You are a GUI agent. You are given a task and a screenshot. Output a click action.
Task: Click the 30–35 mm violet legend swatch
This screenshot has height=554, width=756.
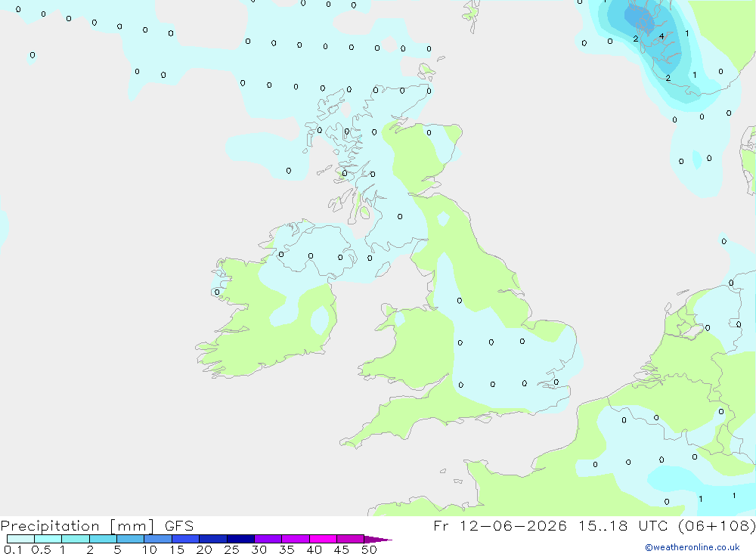(268, 539)
